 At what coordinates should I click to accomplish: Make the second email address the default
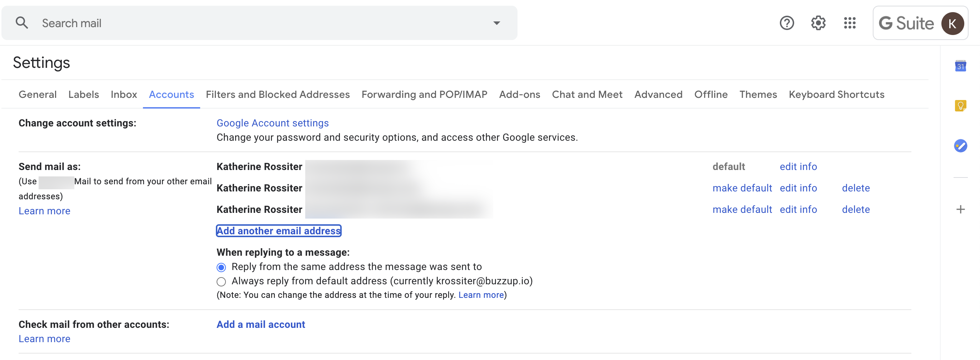tap(742, 188)
